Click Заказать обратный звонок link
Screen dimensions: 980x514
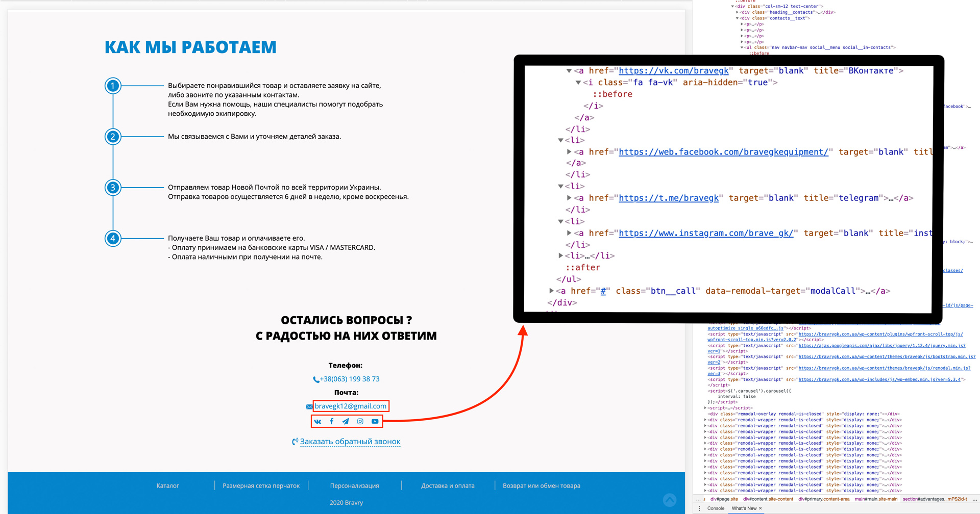350,442
